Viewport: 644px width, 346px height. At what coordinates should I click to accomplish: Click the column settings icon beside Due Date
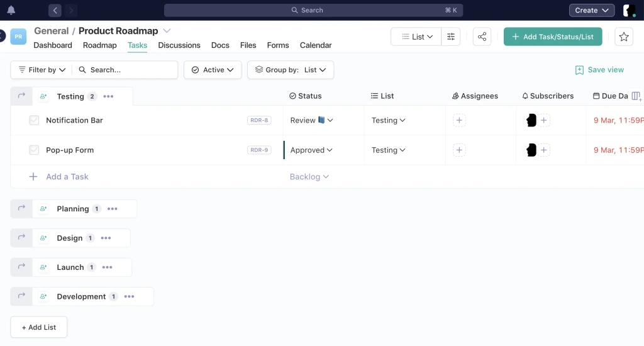pos(636,96)
